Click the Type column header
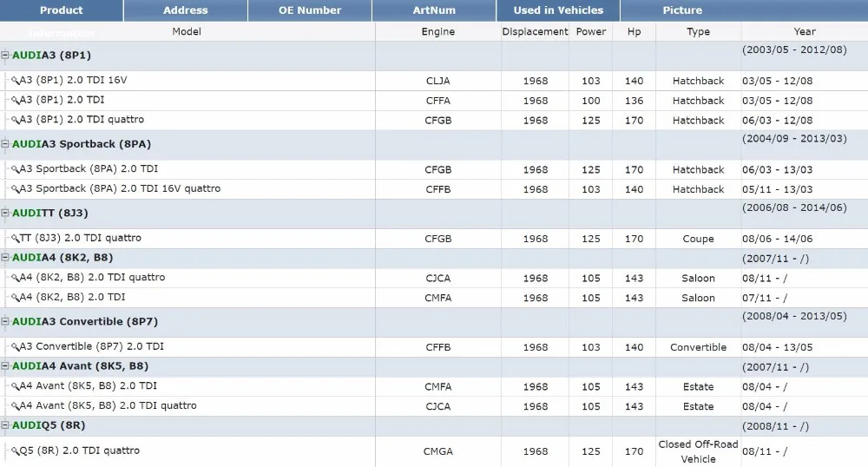Screen dimensions: 868x467 698,31
